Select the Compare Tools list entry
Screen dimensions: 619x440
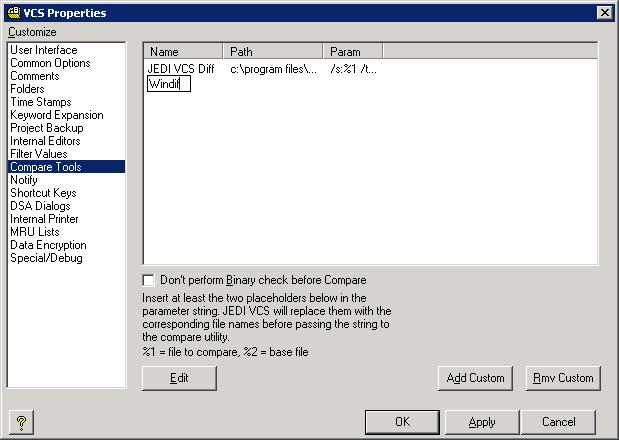coord(66,167)
